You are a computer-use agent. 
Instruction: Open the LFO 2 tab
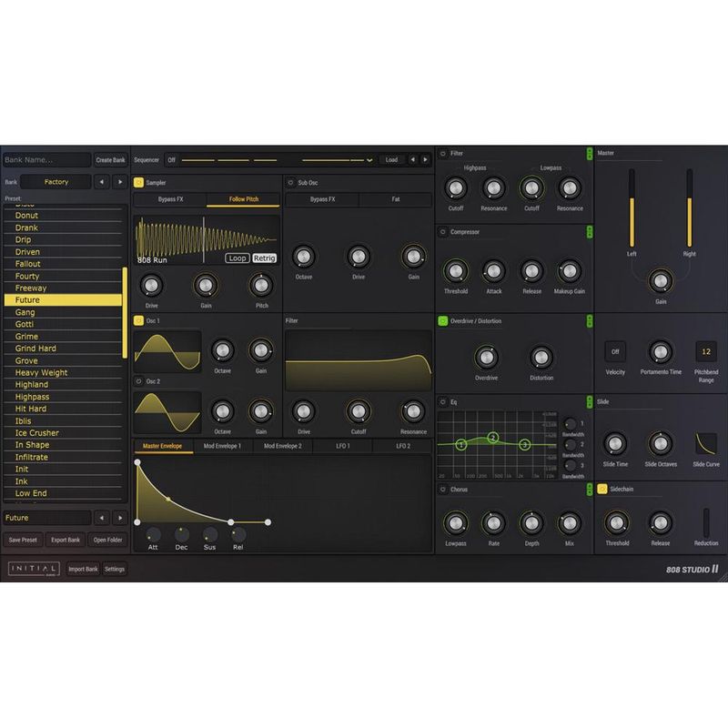pyautogui.click(x=403, y=446)
